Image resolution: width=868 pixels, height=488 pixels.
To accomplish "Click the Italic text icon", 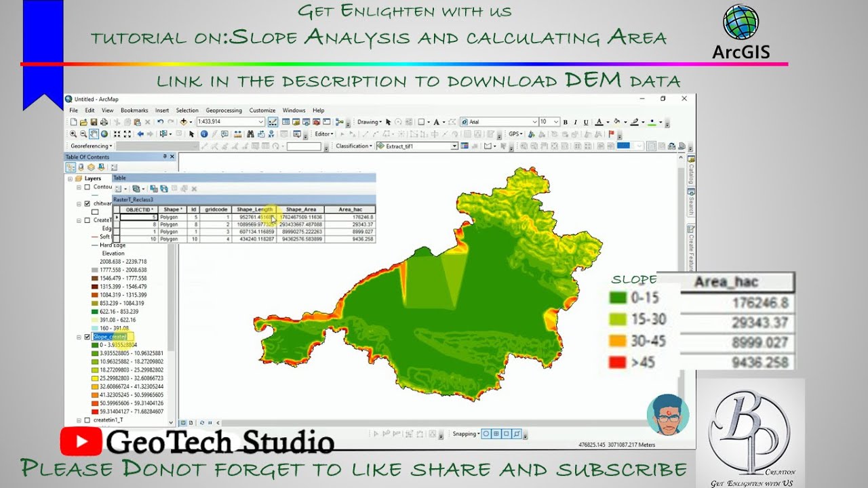I will click(576, 122).
